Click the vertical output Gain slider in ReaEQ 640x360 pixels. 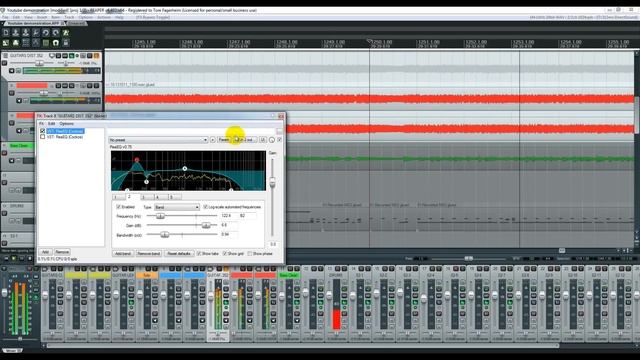pos(272,182)
